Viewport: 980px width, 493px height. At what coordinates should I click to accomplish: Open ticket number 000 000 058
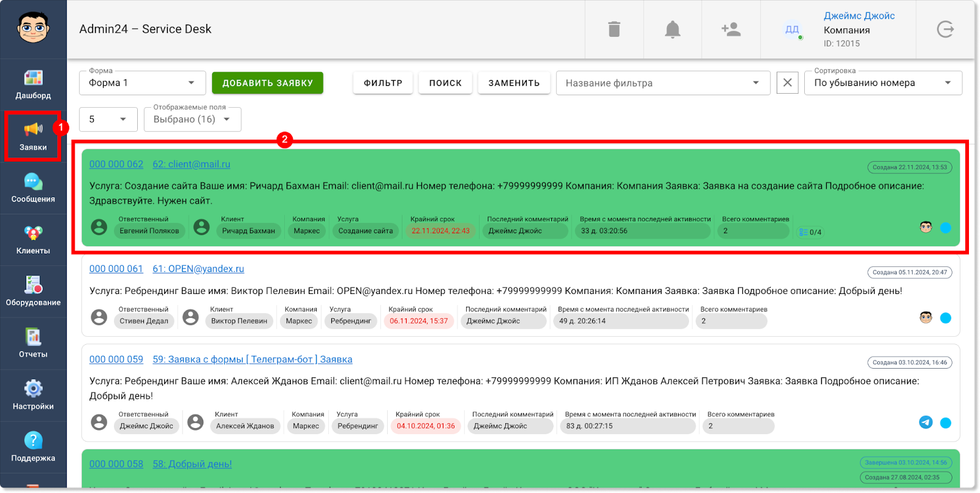point(116,464)
